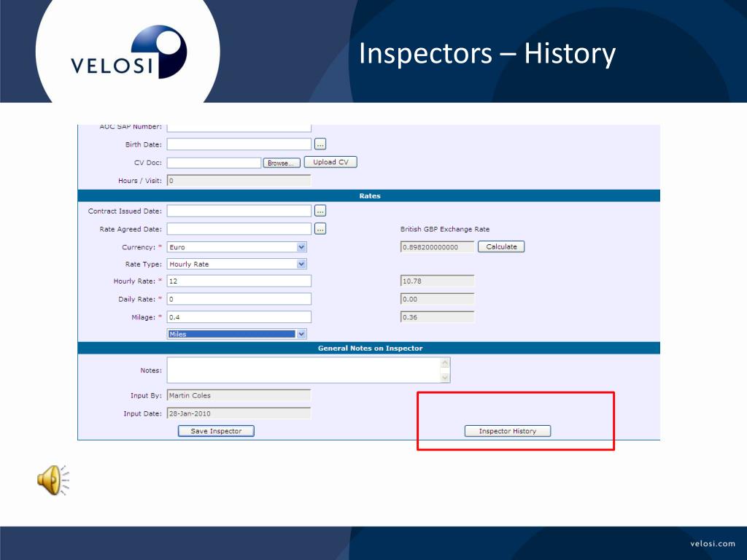Click the AOC SAP Number field
This screenshot has width=747, height=560.
point(239,128)
